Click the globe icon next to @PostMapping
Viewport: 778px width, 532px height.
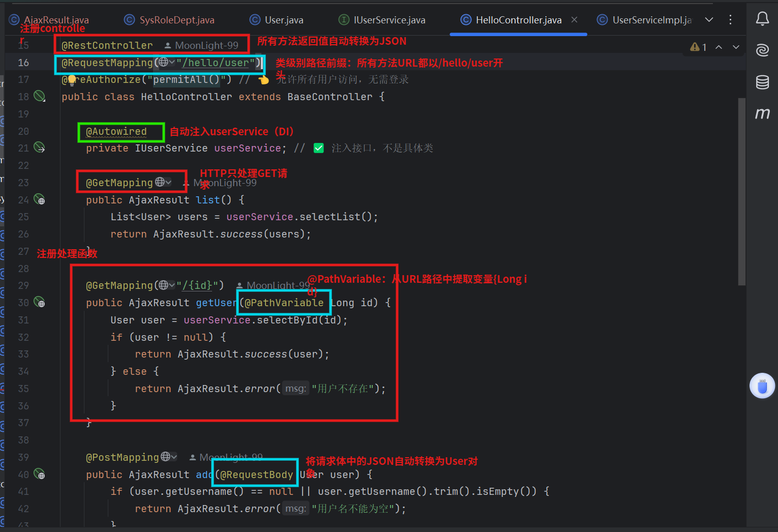point(165,457)
